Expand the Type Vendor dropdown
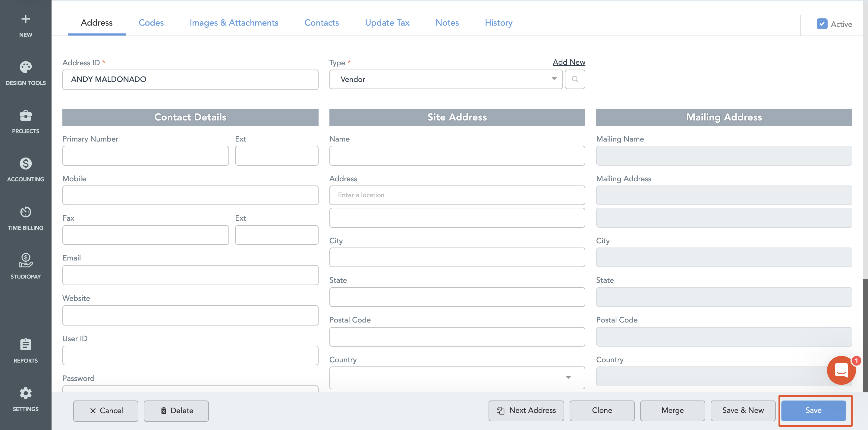The image size is (868, 430). (446, 79)
